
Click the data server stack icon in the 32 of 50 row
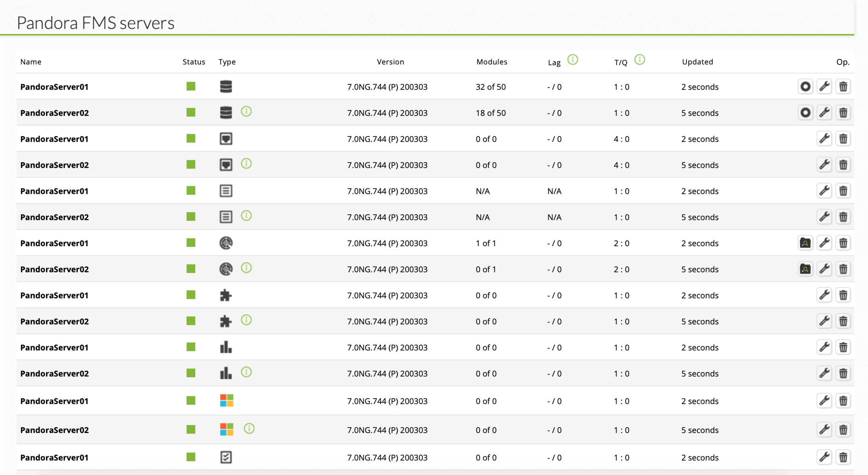pyautogui.click(x=226, y=87)
